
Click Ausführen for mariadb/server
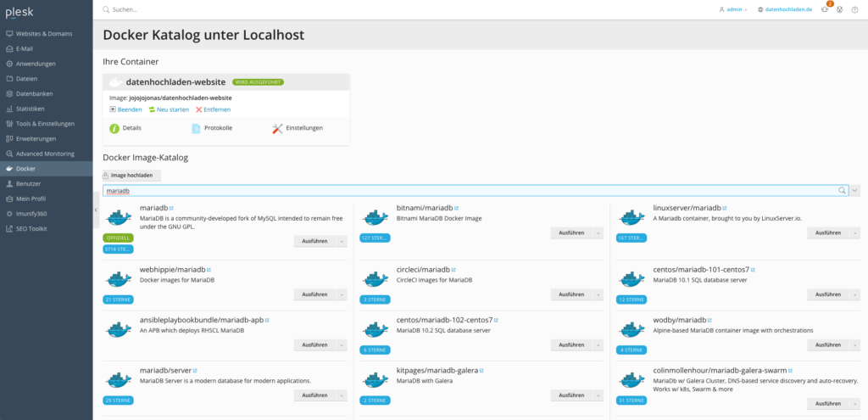pyautogui.click(x=314, y=395)
